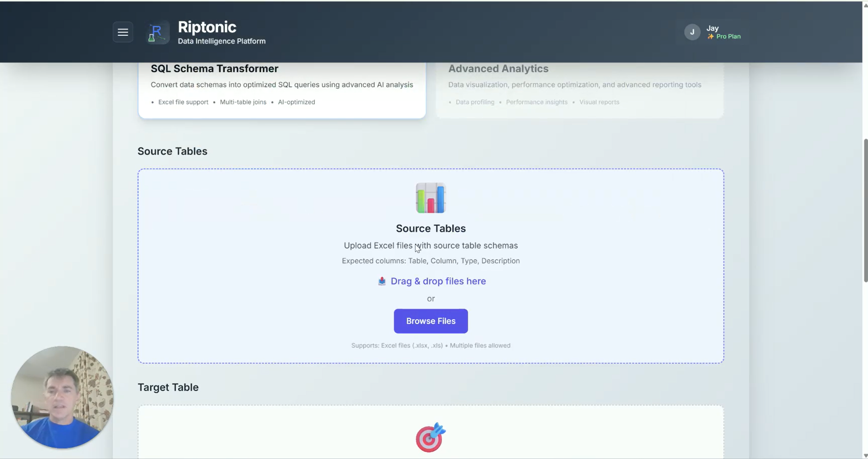Click the target bullseye icon

click(430, 437)
